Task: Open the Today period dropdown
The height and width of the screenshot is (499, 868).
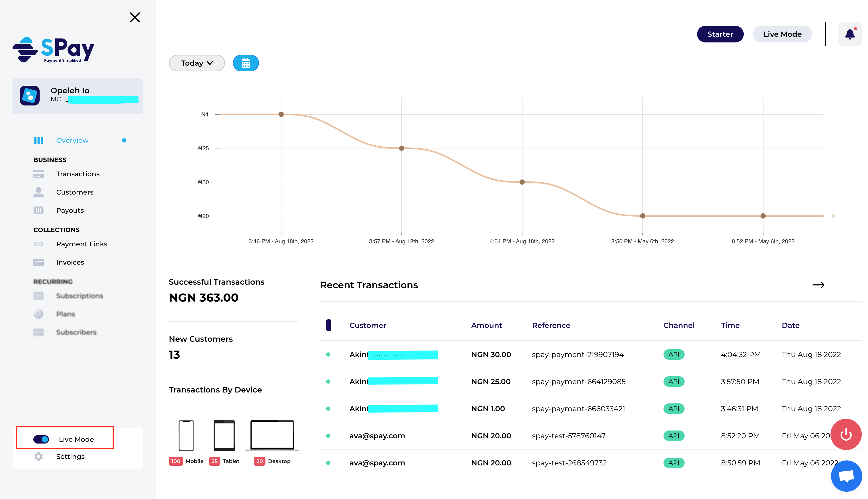Action: [197, 63]
